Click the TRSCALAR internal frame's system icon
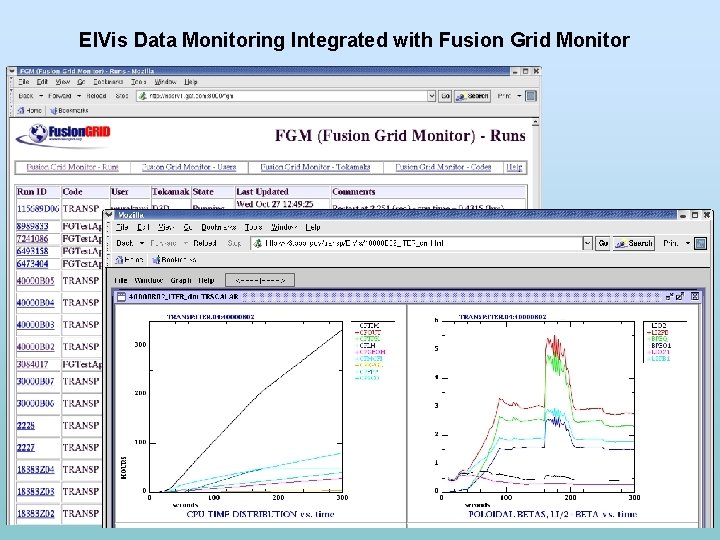The width and height of the screenshot is (720, 540). pyautogui.click(x=121, y=296)
